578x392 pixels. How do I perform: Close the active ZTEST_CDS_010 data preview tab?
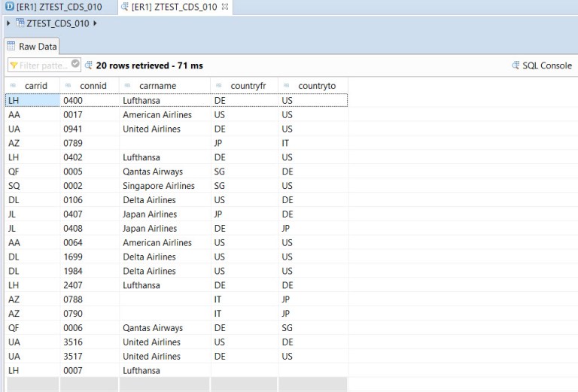pos(225,7)
